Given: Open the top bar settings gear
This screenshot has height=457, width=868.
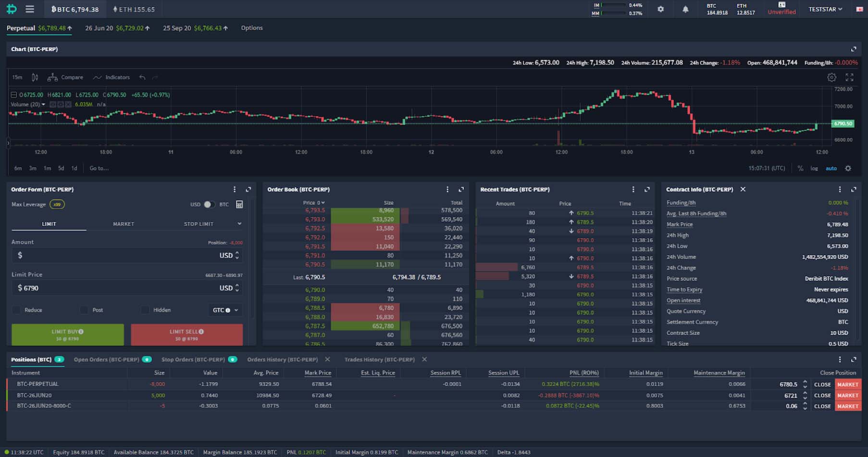Looking at the screenshot, I should (x=661, y=9).
